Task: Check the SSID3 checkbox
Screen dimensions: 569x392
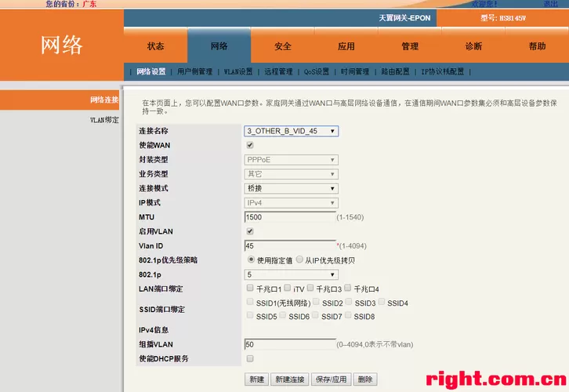Action: pyautogui.click(x=349, y=302)
